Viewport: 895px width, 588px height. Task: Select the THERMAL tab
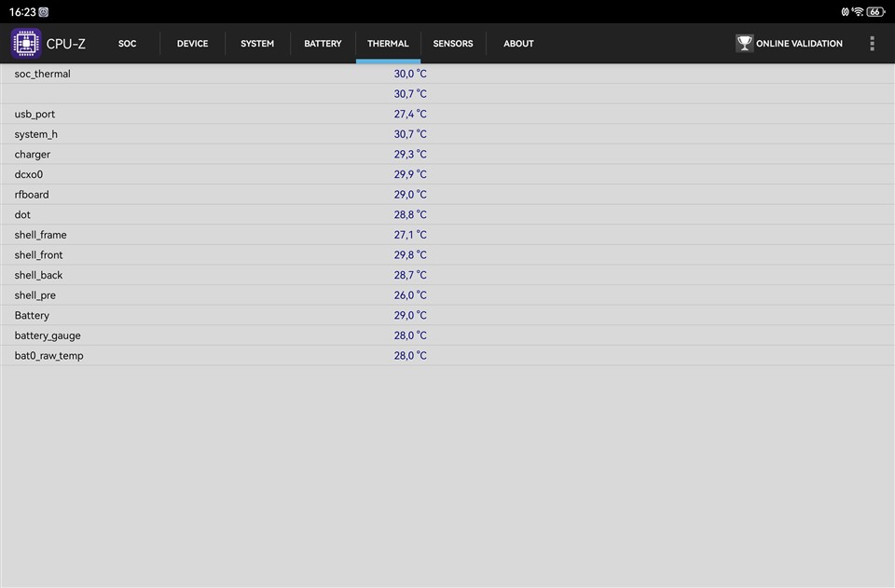click(x=388, y=44)
